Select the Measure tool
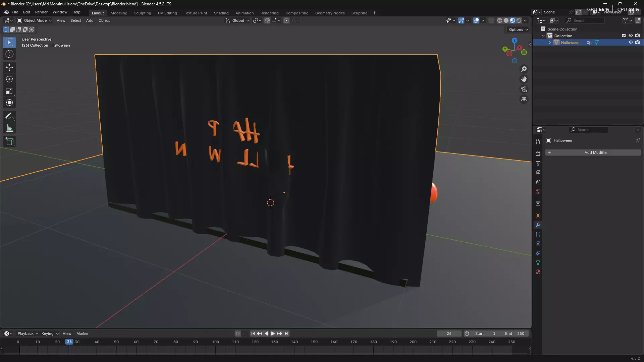 9,128
